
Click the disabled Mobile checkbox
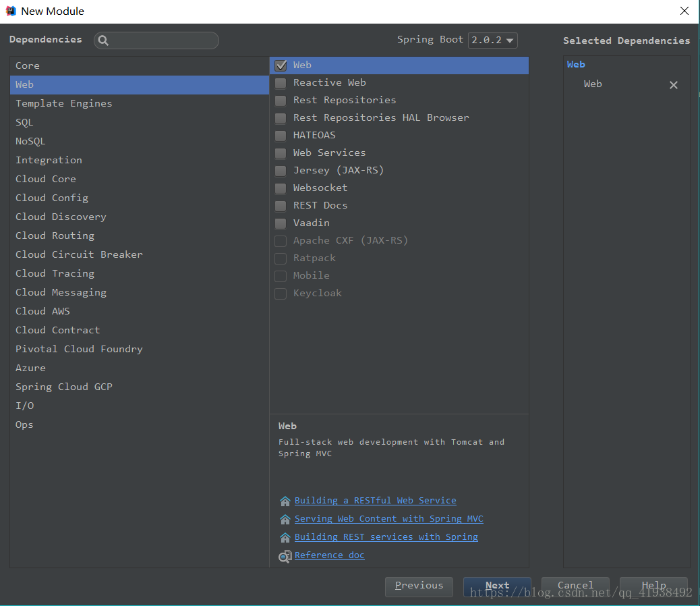point(281,276)
